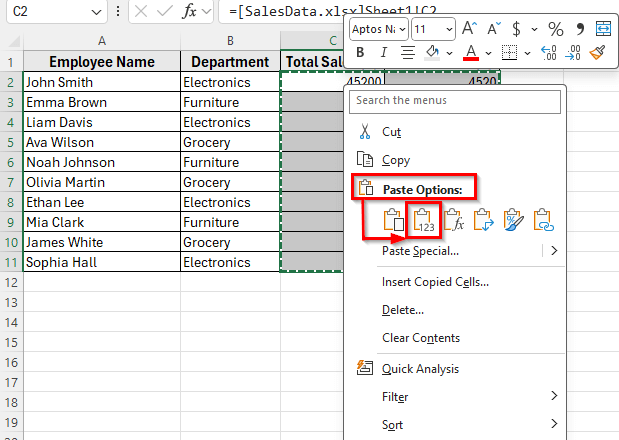Image resolution: width=619 pixels, height=440 pixels.
Task: Click the Paste Formulas fx icon
Action: click(x=454, y=220)
